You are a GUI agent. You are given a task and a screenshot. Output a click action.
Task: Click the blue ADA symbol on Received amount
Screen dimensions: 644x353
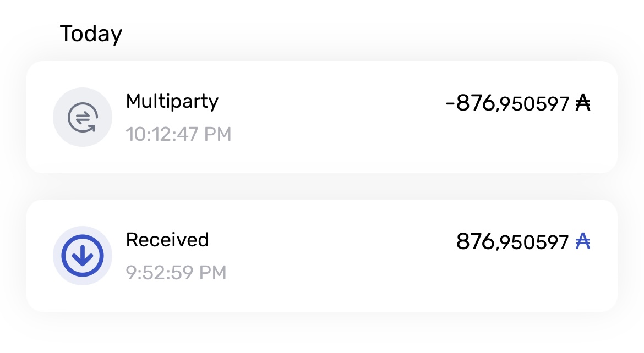coord(582,241)
